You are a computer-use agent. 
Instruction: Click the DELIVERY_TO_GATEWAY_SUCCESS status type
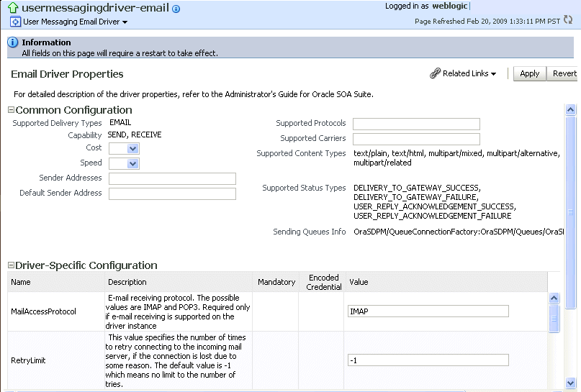pos(417,188)
